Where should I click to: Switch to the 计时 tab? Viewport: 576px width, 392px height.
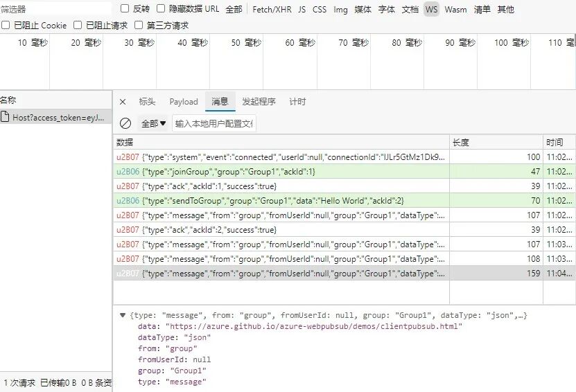click(x=297, y=102)
